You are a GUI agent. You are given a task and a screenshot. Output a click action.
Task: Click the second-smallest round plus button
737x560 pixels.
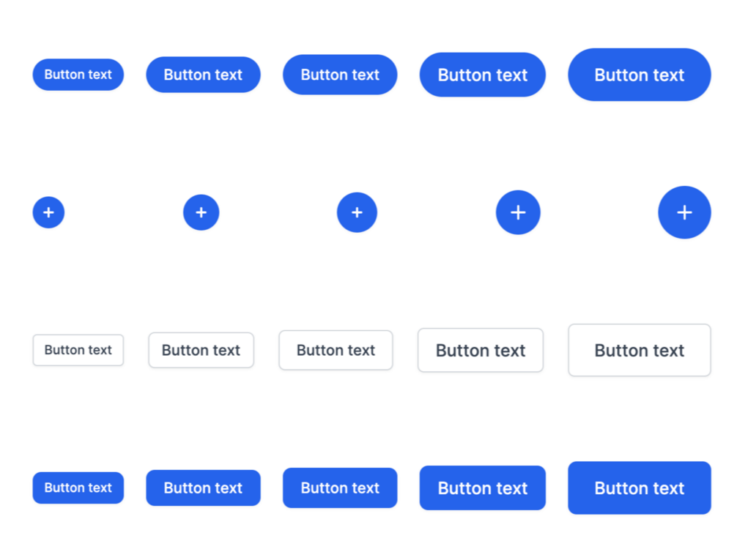(x=201, y=212)
